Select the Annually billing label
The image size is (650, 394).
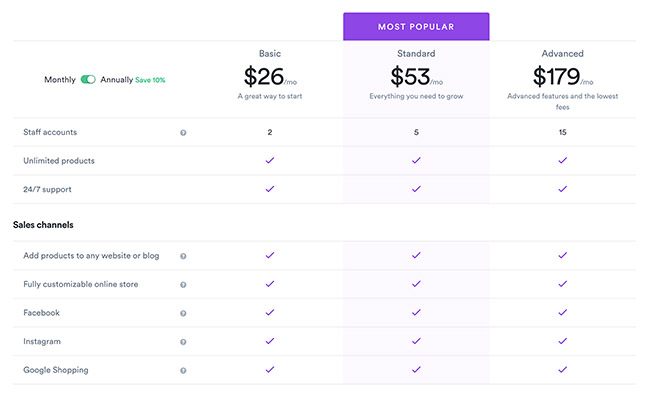pos(116,80)
